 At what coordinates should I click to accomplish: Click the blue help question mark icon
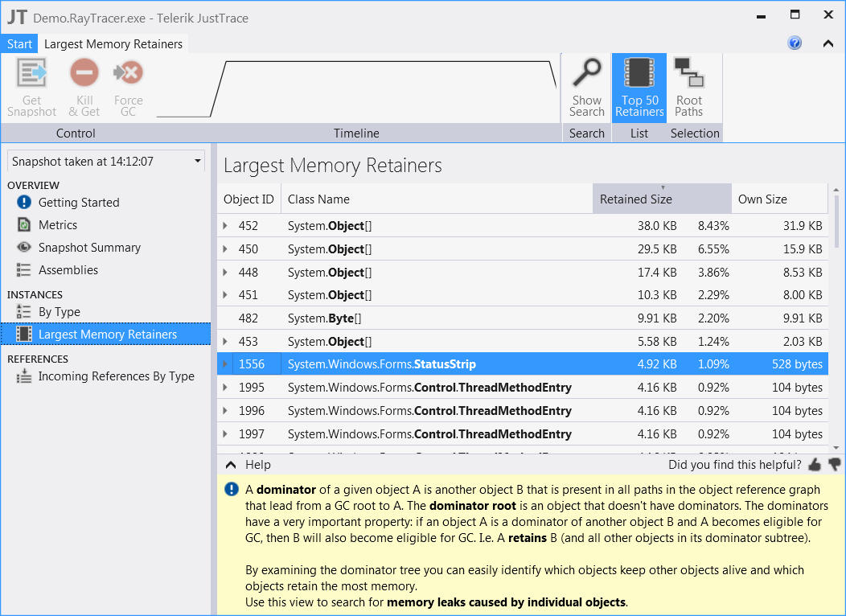[795, 43]
